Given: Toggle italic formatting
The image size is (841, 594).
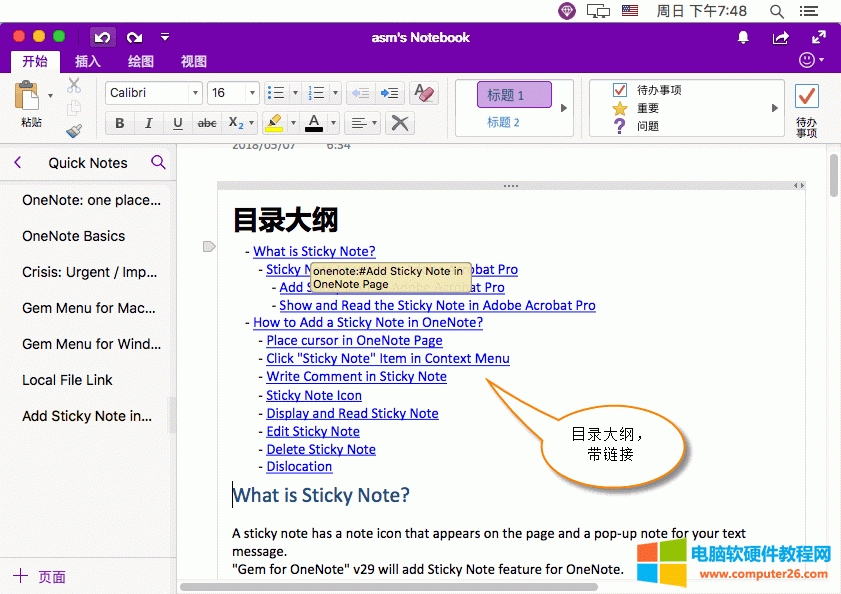Looking at the screenshot, I should pyautogui.click(x=149, y=124).
